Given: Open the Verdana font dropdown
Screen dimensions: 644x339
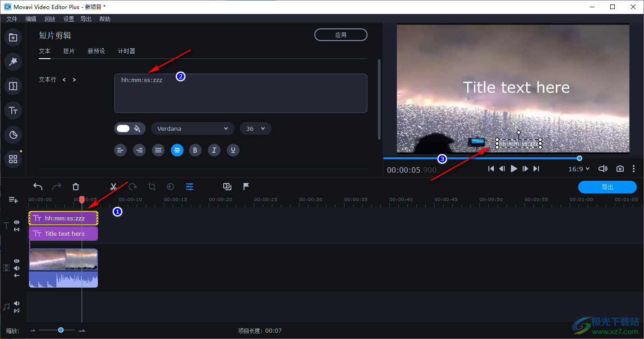Looking at the screenshot, I should [193, 128].
